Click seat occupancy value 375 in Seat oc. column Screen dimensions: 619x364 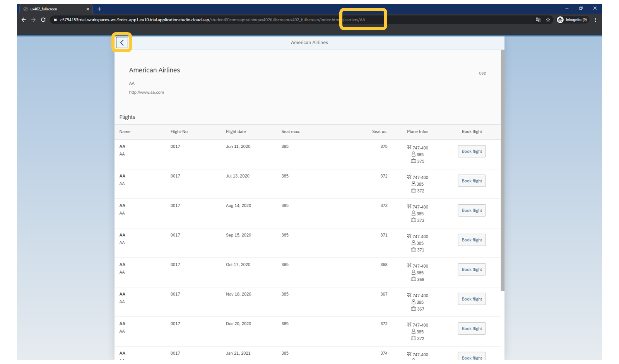(x=384, y=147)
